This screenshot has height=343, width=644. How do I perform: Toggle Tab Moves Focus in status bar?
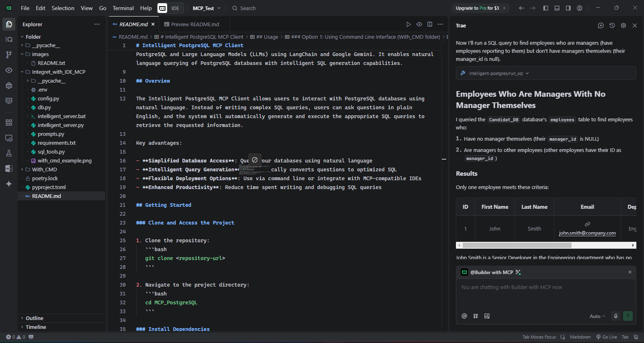(539, 337)
